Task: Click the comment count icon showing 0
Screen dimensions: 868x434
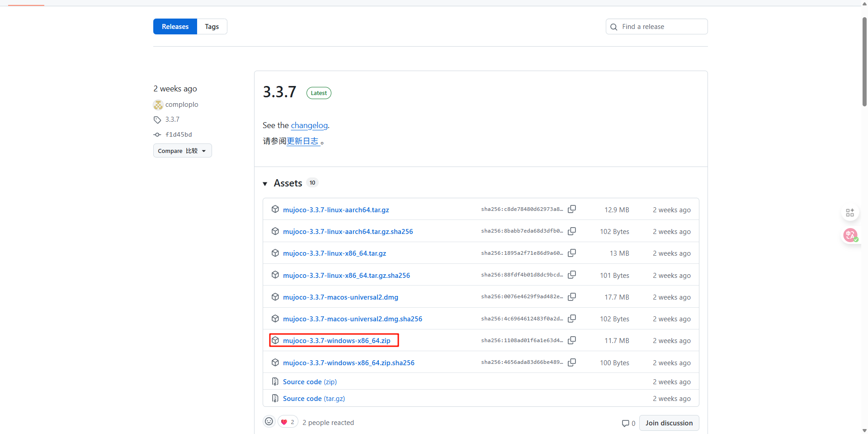Action: click(x=626, y=424)
